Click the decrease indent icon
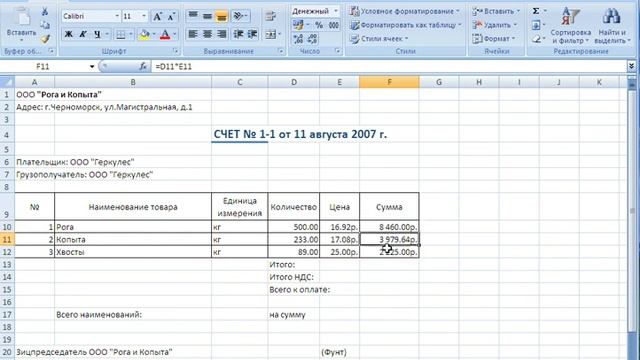 [x=238, y=34]
